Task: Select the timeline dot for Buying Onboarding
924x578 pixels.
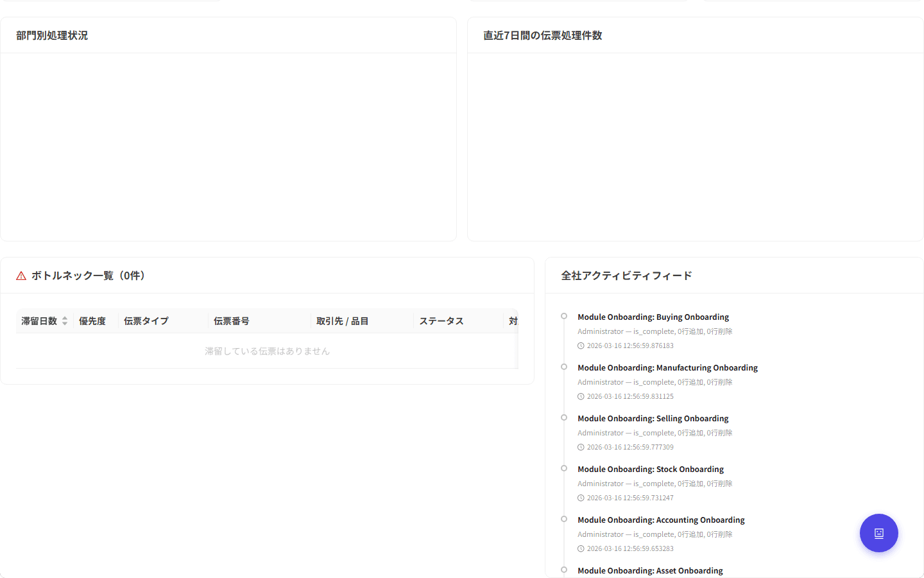Action: coord(563,316)
